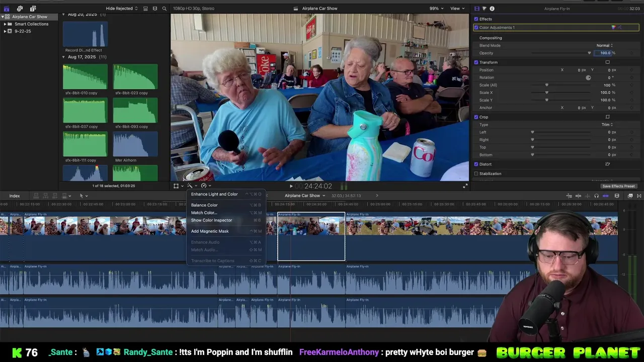Toggle clip grouping appearance icon in browser

pos(145,9)
